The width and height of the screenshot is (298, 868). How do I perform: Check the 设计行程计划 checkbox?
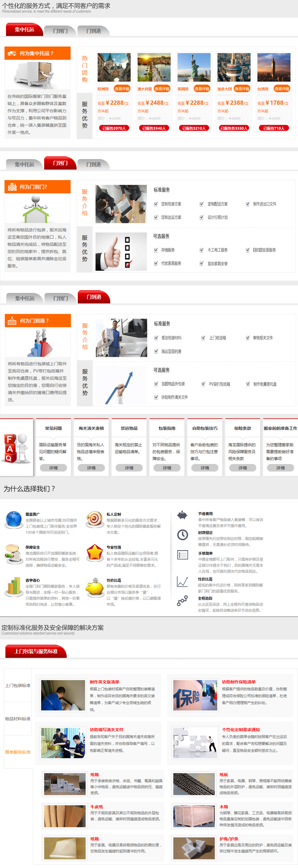point(202,217)
